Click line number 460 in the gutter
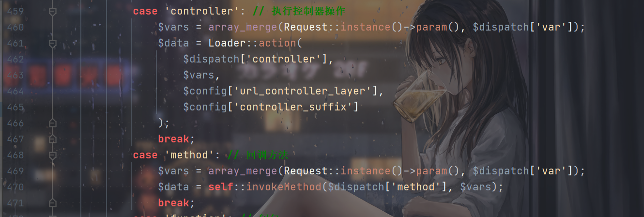Screen dimensions: 644x217 tap(15, 27)
